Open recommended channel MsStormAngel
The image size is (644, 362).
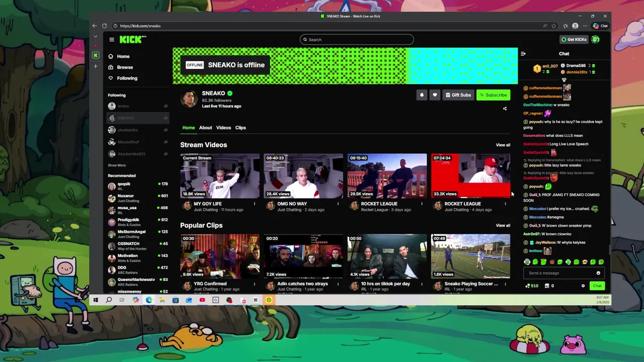click(x=138, y=234)
